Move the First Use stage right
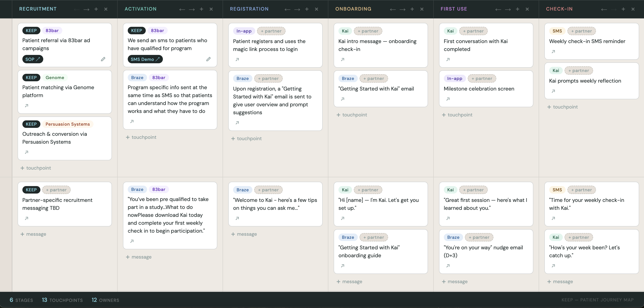Image resolution: width=644 pixels, height=308 pixels. pos(508,9)
